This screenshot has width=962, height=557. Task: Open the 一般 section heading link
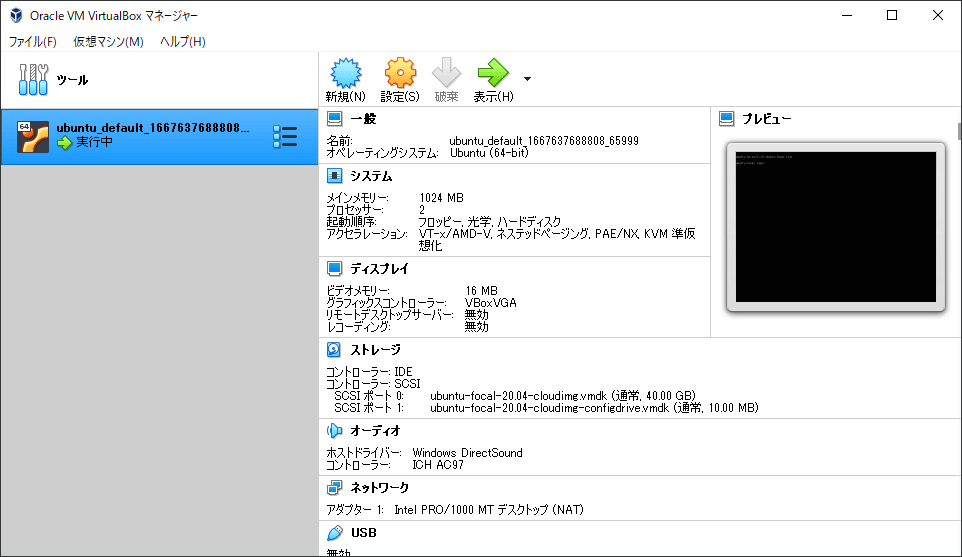tap(363, 119)
